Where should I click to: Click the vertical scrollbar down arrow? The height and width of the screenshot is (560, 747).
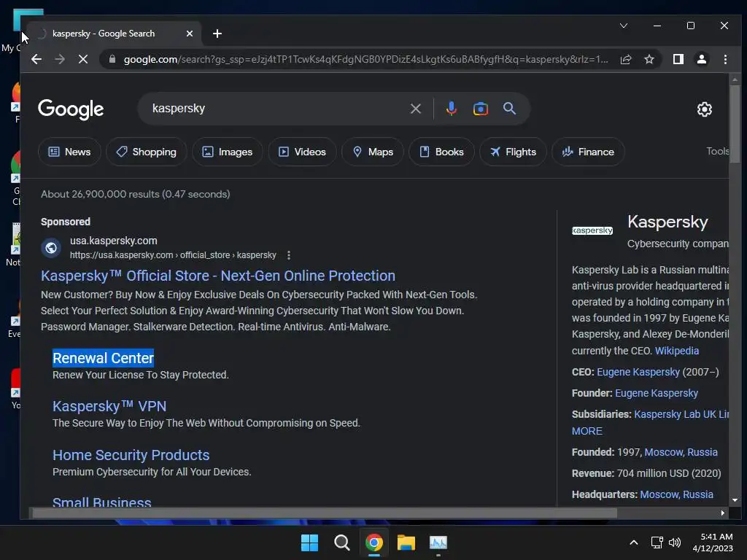[735, 500]
